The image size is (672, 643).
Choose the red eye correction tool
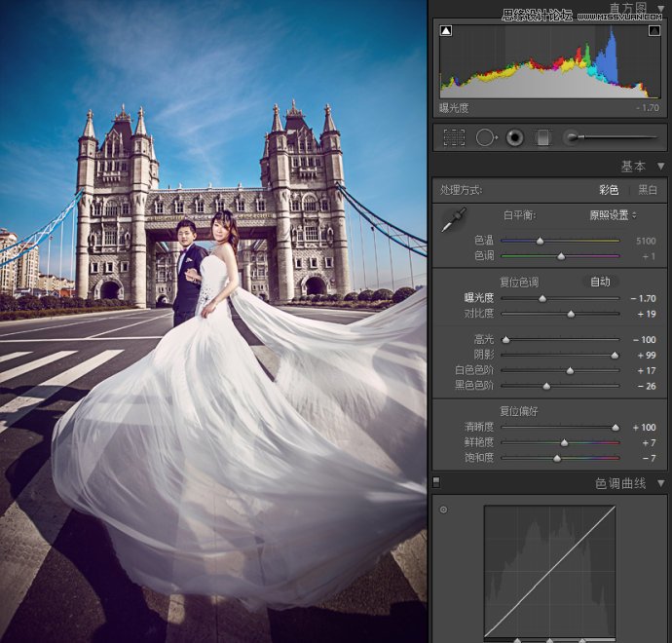pyautogui.click(x=515, y=137)
